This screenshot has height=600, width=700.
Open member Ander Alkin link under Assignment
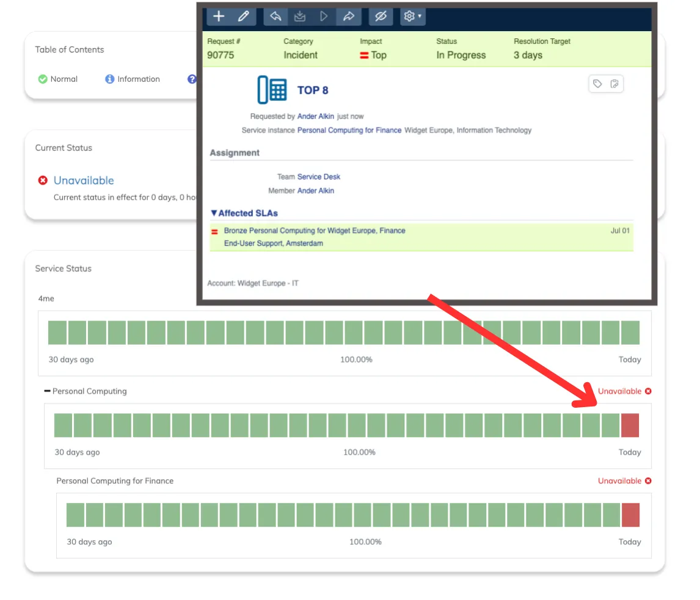pyautogui.click(x=316, y=190)
